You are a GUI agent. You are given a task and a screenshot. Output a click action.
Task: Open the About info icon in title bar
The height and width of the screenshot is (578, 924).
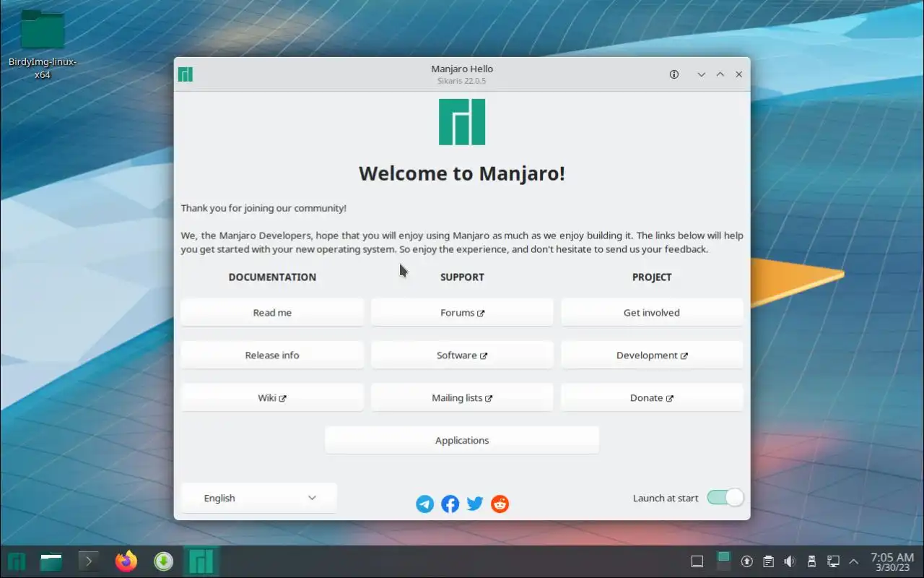click(674, 74)
